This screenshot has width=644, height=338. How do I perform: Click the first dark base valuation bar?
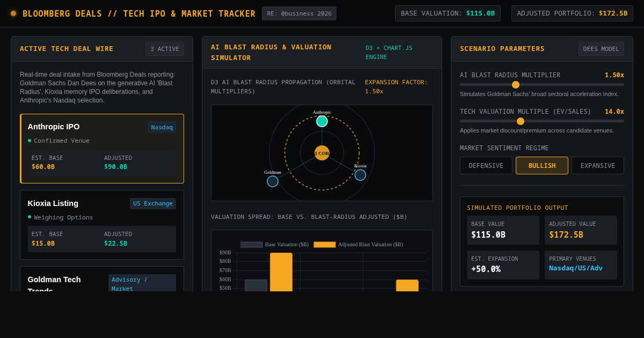tap(256, 285)
